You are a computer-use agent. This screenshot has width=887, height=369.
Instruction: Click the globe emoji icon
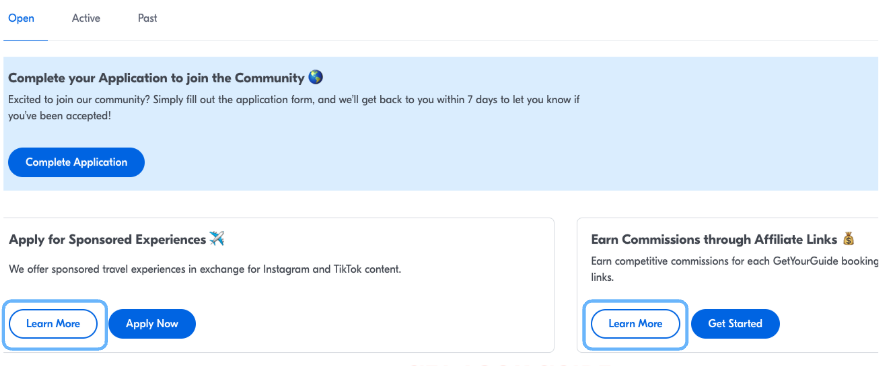[x=316, y=78]
